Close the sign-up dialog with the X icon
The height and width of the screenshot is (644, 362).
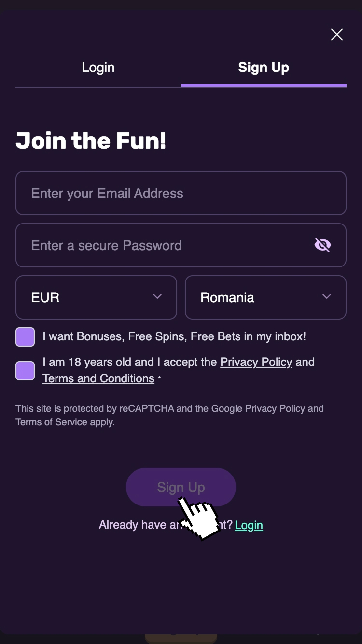pyautogui.click(x=336, y=34)
